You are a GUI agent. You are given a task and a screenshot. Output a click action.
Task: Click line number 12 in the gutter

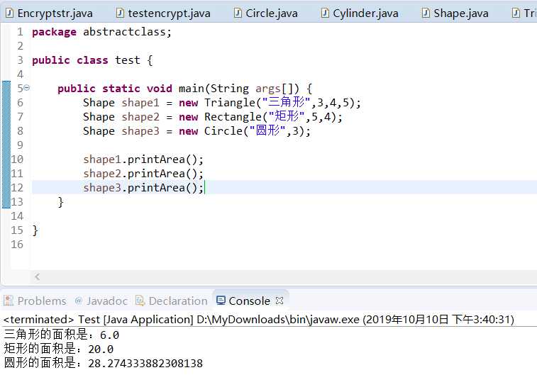(x=17, y=188)
